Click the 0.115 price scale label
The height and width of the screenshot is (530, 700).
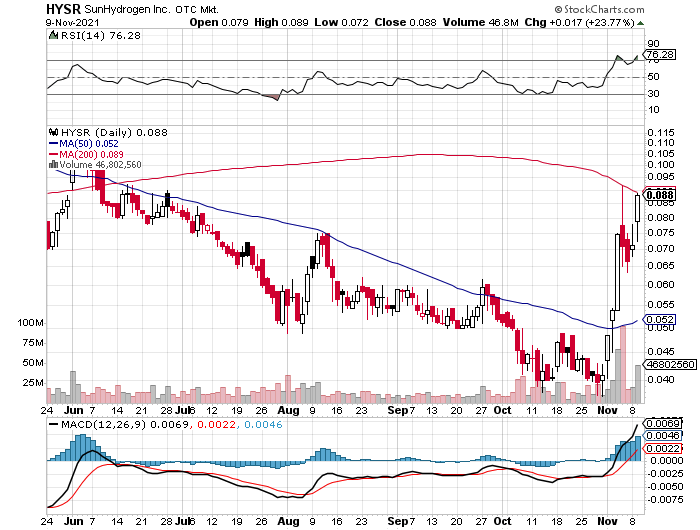(x=661, y=133)
